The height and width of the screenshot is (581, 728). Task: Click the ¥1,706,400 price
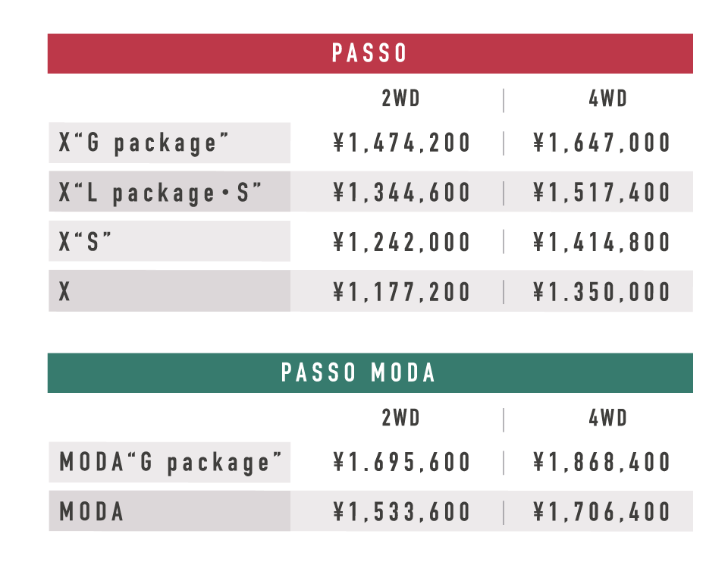pyautogui.click(x=601, y=512)
